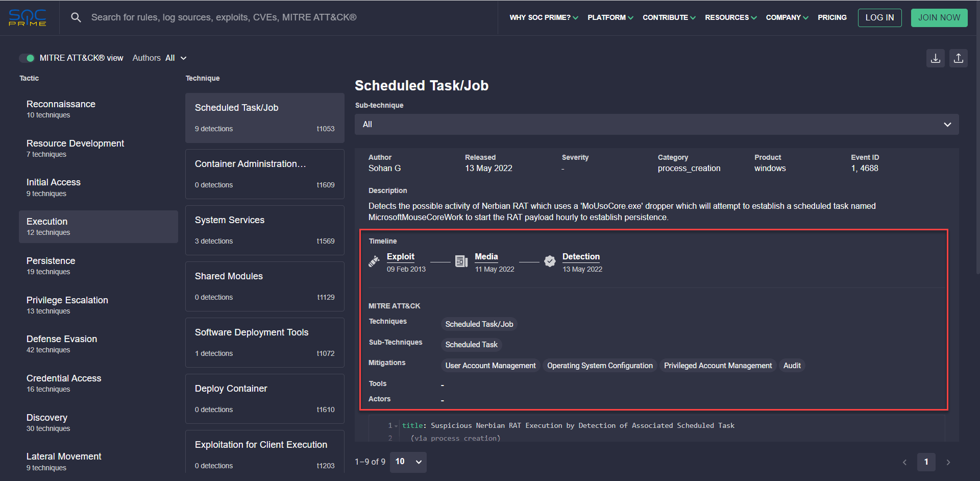Click the Audit mitigation tag
Viewport: 980px width, 481px height.
792,366
